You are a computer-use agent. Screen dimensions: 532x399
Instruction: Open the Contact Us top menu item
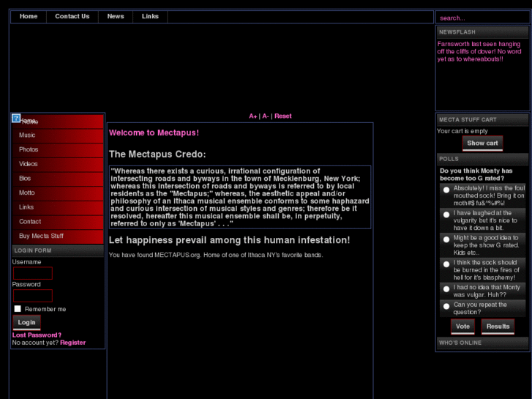pyautogui.click(x=72, y=16)
